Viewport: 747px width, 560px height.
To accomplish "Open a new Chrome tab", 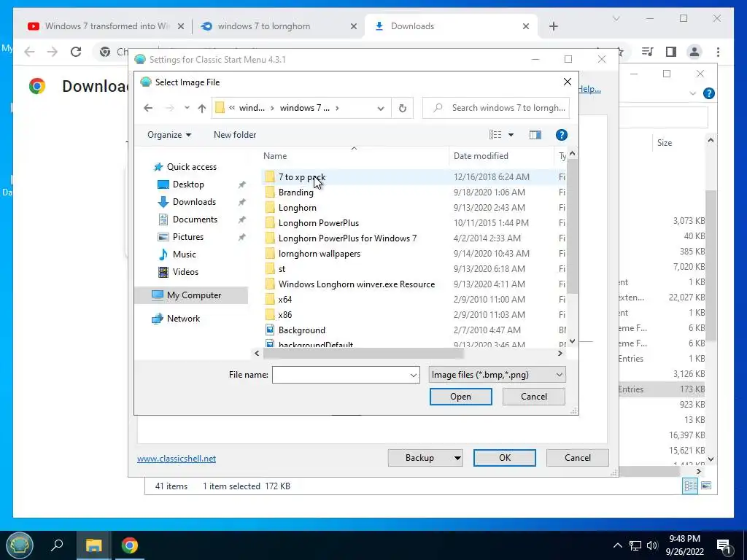I will (553, 26).
